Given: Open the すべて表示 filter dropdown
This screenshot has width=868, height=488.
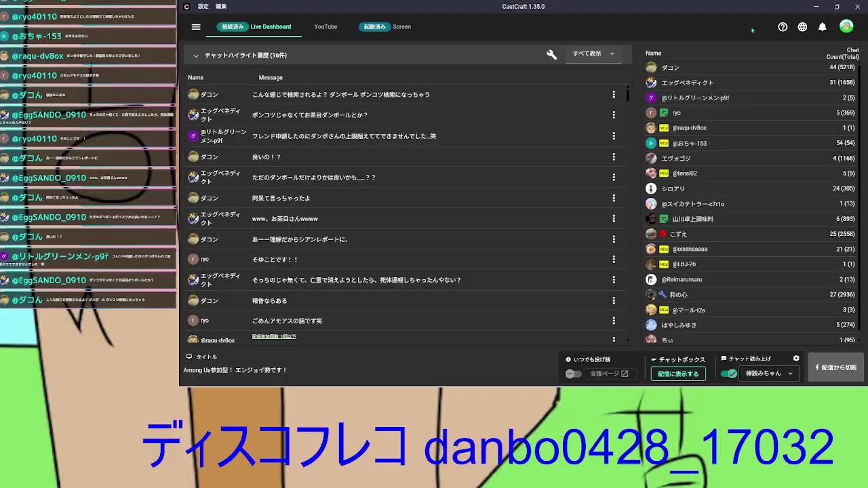Looking at the screenshot, I should coord(594,54).
